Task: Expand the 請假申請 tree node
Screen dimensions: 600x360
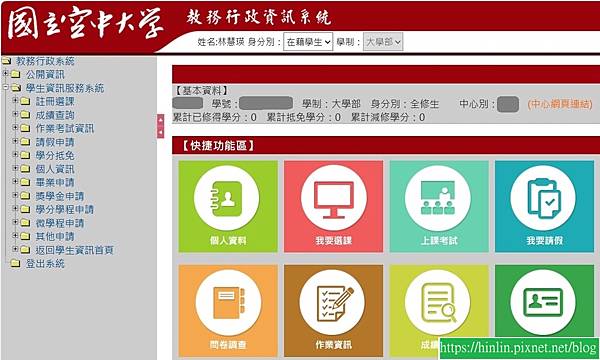Action: pyautogui.click(x=15, y=141)
